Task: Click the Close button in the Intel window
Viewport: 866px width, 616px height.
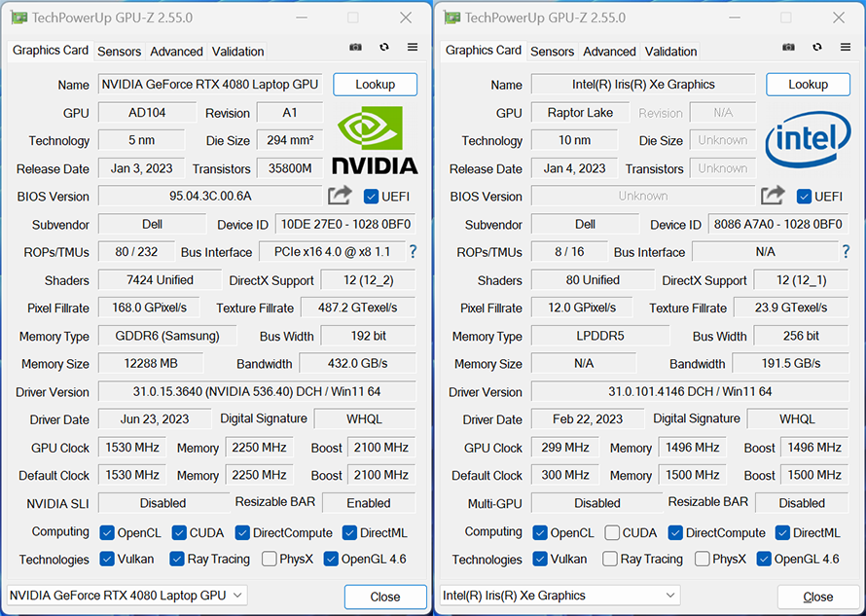Action: [818, 597]
